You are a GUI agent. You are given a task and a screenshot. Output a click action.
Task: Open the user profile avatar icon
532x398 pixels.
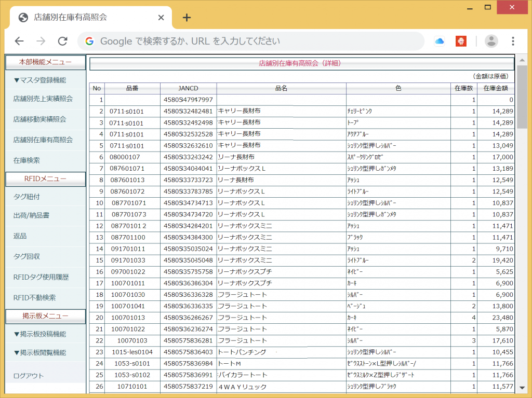[491, 41]
